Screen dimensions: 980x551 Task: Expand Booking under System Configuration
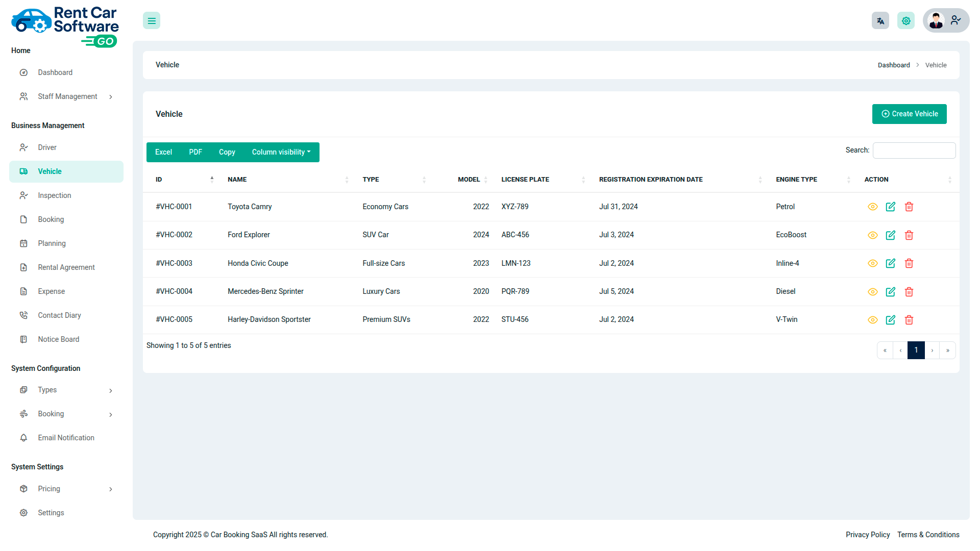click(x=66, y=414)
